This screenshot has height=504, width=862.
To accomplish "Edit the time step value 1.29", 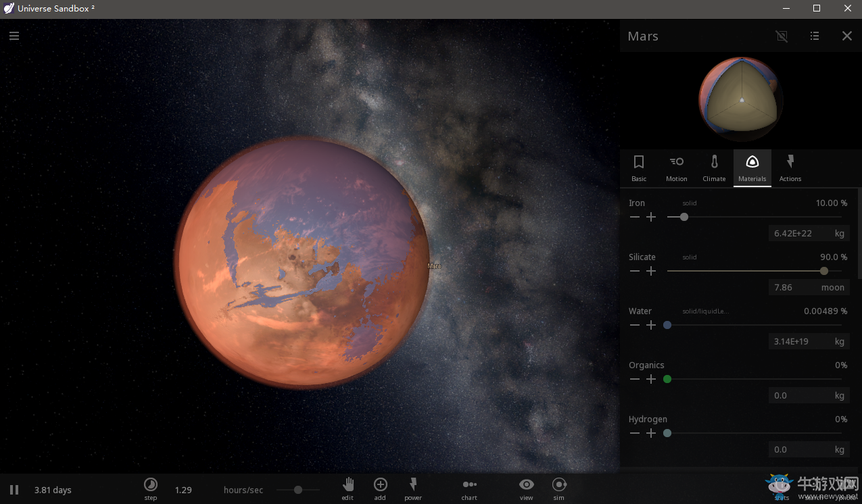I will coord(183,490).
